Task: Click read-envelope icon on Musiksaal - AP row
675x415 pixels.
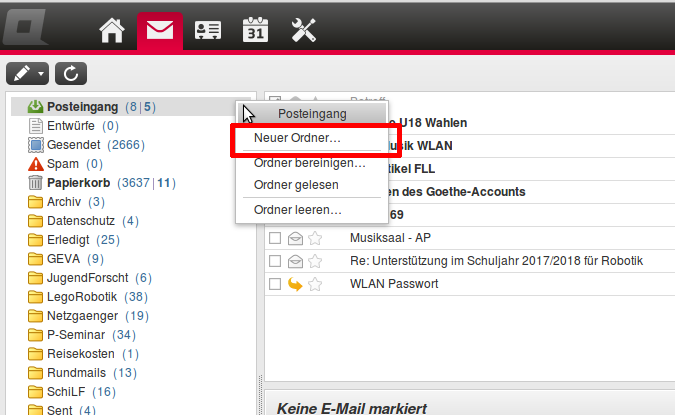Action: point(295,238)
